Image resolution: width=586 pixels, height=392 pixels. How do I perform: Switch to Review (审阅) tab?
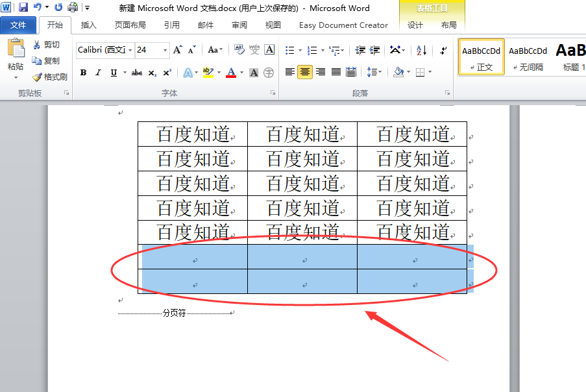(239, 25)
